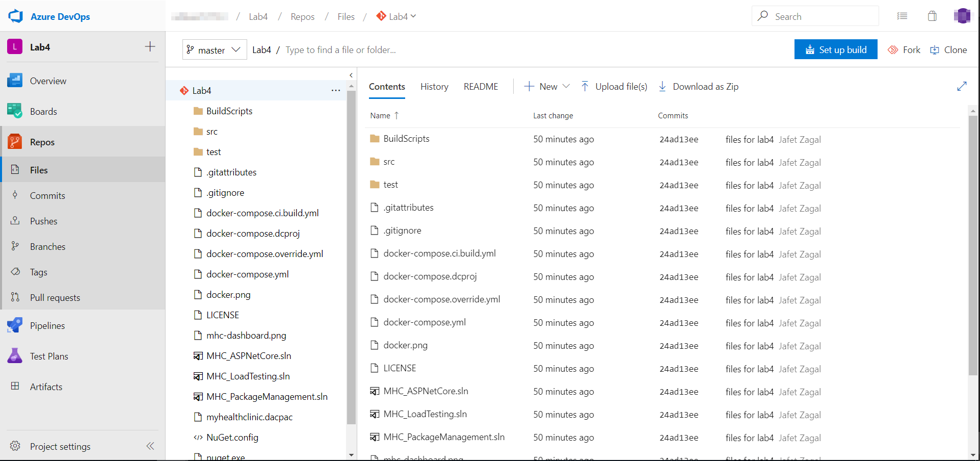The image size is (980, 461).
Task: Sort the file list by the Name column
Action: [384, 116]
